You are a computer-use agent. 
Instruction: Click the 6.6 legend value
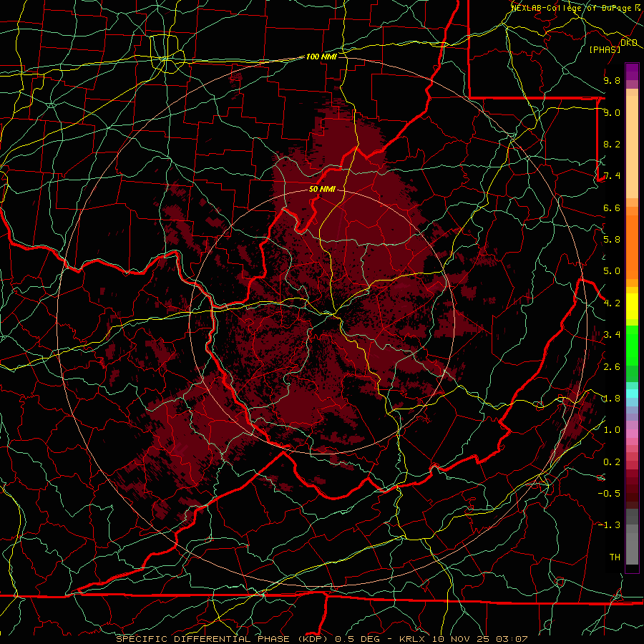point(612,208)
